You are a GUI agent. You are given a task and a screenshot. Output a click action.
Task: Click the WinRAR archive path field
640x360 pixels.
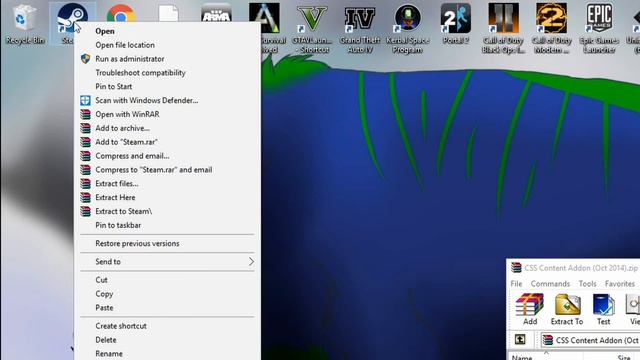[x=590, y=340]
